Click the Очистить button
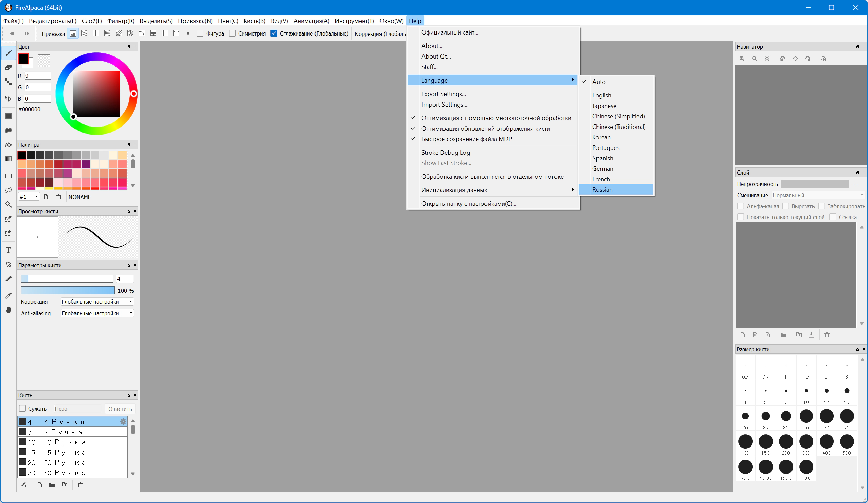The image size is (868, 503). tap(120, 409)
